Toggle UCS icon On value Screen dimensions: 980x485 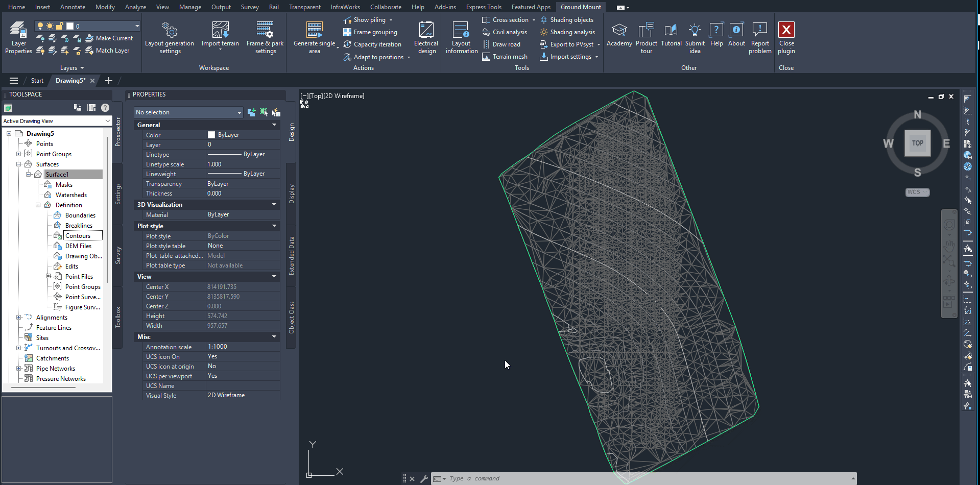[243, 357]
